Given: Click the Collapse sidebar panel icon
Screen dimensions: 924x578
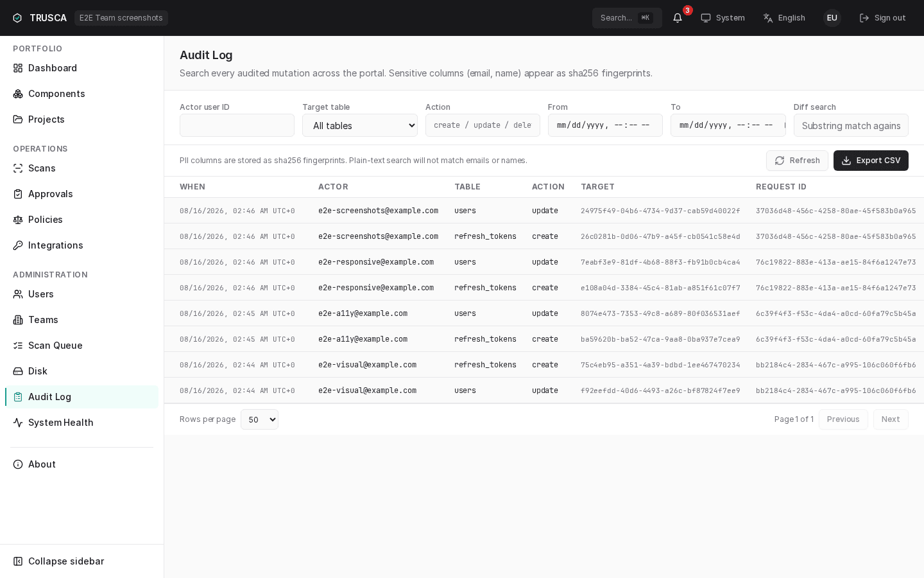Looking at the screenshot, I should click(x=18, y=561).
